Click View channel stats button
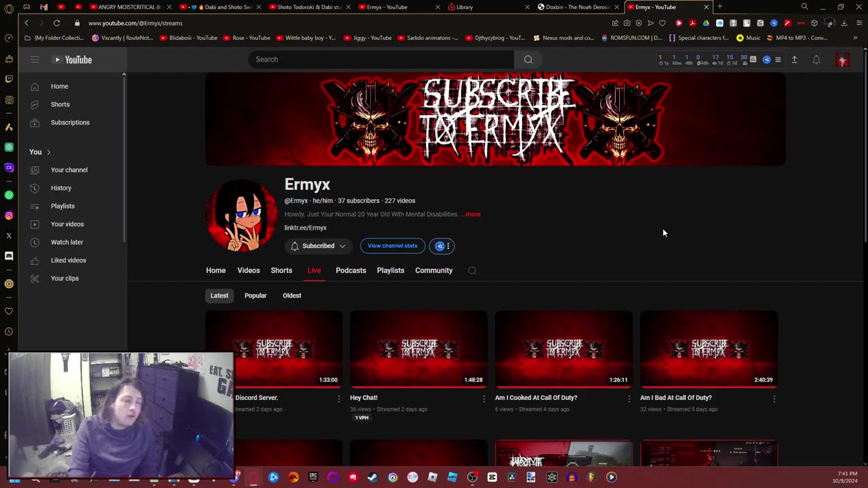 tap(393, 246)
